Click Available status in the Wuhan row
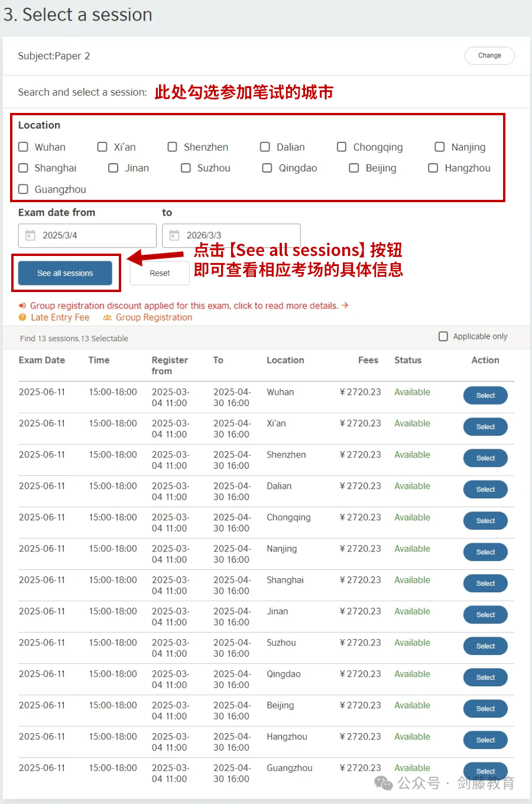This screenshot has height=804, width=532. click(412, 392)
